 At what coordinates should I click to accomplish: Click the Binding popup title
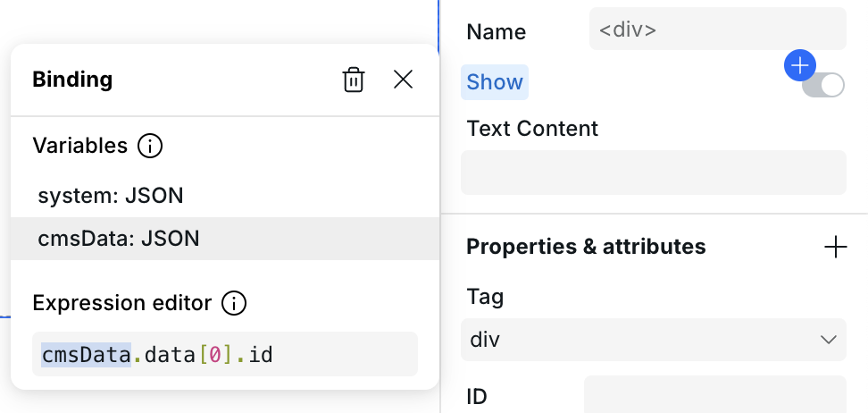tap(72, 80)
